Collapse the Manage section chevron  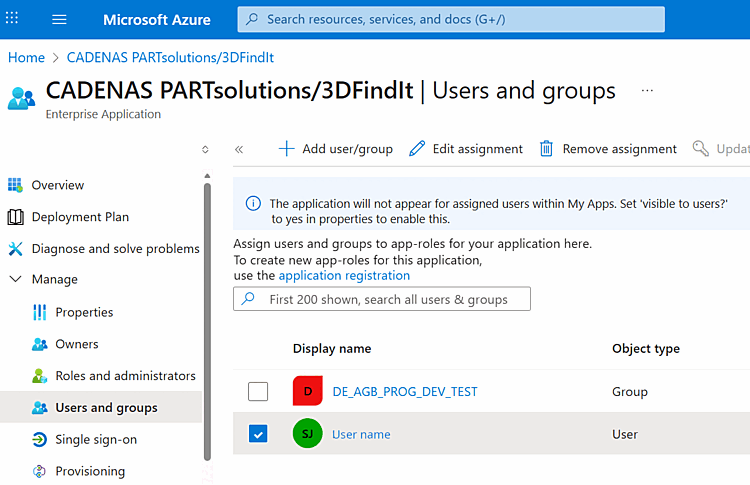[x=15, y=279]
